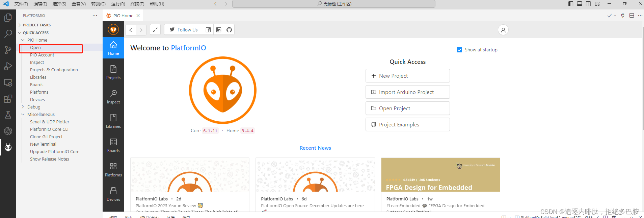644x218 pixels.
Task: Select Upgrade PlatformIO Core item
Action: click(x=55, y=152)
